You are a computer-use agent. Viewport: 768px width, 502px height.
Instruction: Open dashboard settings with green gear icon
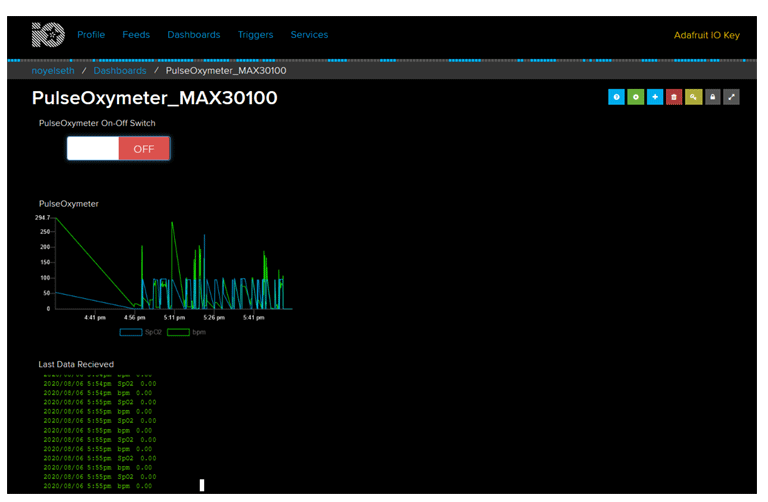(635, 97)
